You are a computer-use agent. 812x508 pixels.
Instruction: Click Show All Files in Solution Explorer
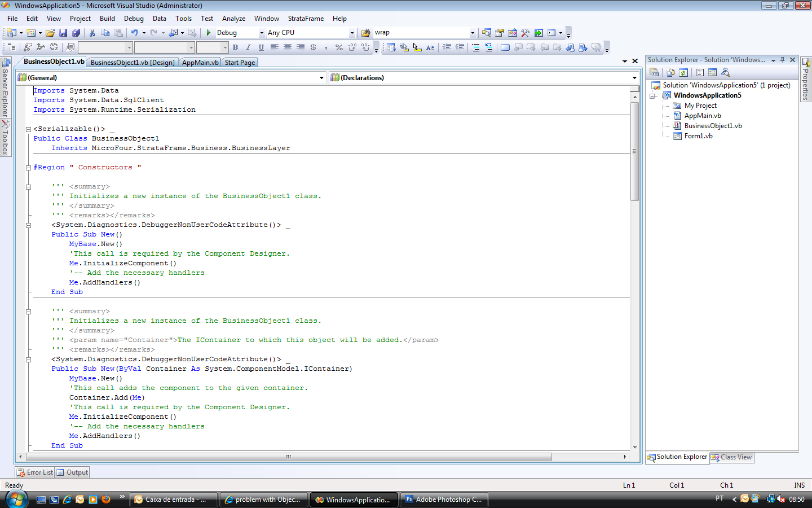click(670, 72)
